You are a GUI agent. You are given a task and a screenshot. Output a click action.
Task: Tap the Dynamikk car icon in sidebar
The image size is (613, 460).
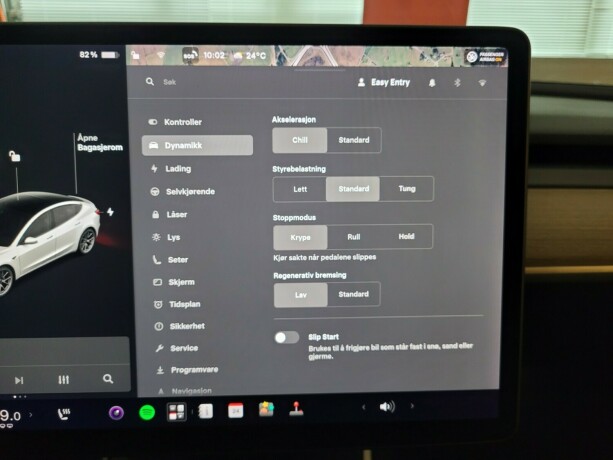(154, 145)
